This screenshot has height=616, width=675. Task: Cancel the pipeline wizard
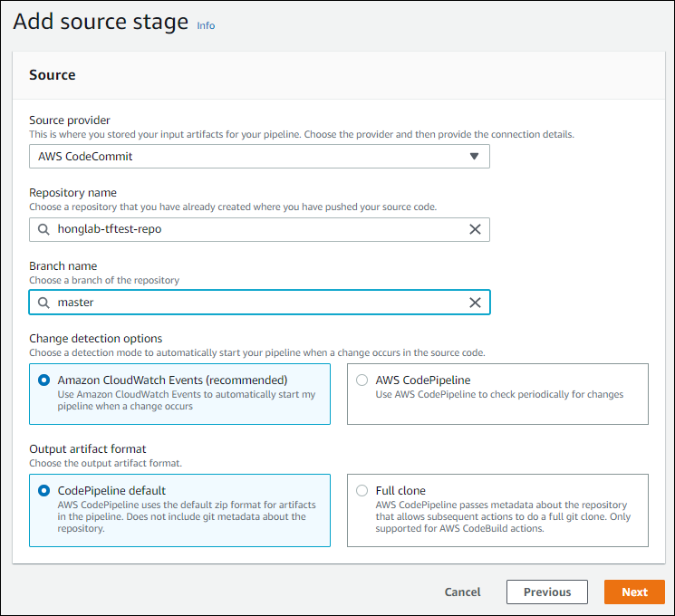462,592
